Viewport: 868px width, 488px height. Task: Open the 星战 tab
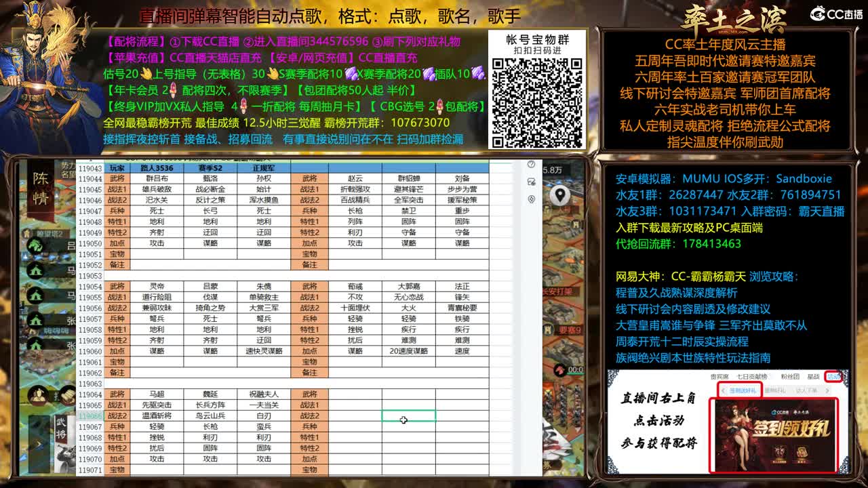tap(813, 377)
